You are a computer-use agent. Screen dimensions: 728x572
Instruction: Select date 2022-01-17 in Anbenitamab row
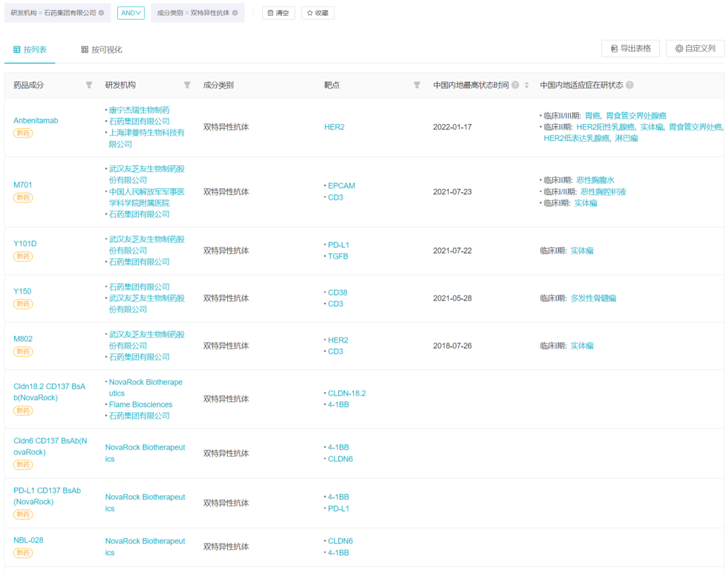(x=452, y=127)
